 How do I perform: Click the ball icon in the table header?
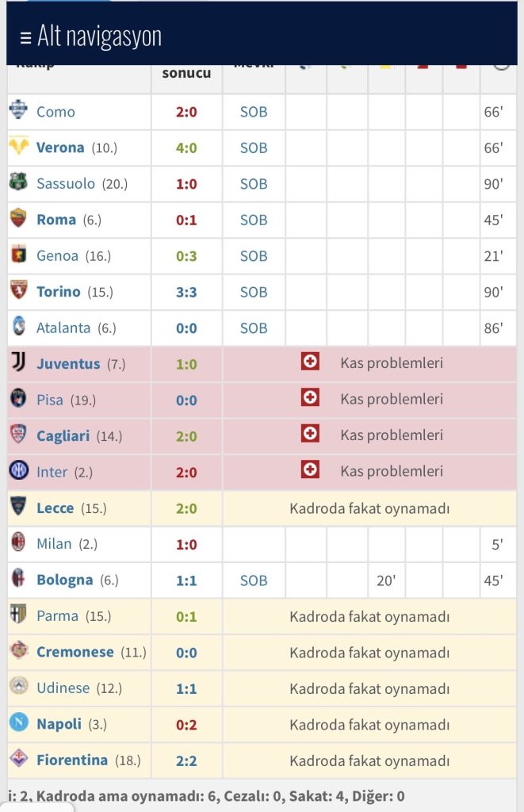click(x=304, y=67)
